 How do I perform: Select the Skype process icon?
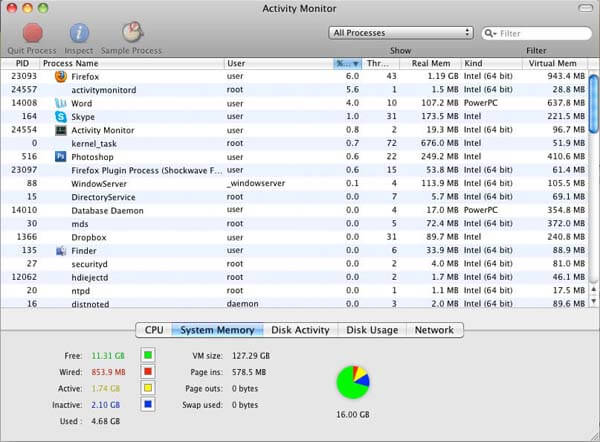(60, 117)
